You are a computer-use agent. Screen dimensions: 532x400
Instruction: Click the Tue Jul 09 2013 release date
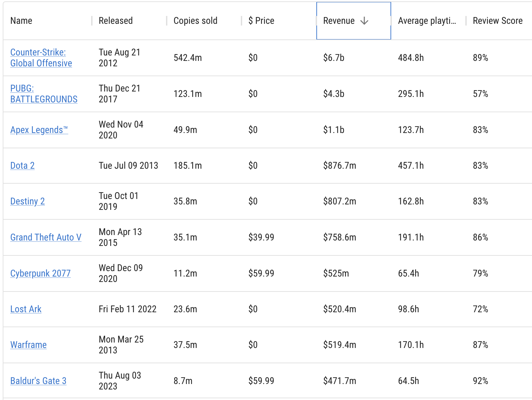click(x=128, y=166)
